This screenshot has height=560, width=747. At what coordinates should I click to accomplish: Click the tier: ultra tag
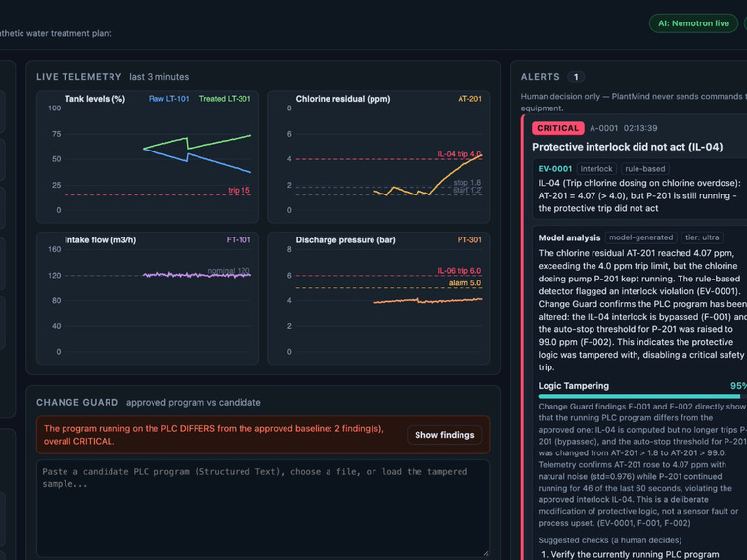click(x=702, y=237)
